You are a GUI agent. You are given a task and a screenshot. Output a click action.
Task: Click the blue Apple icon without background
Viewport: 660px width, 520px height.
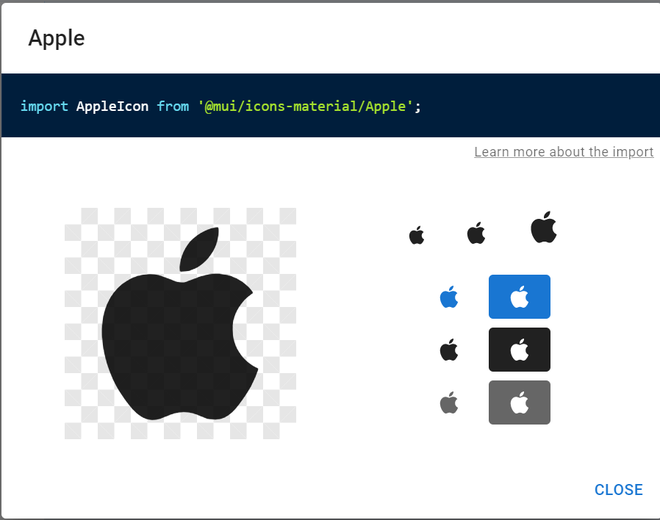point(449,297)
